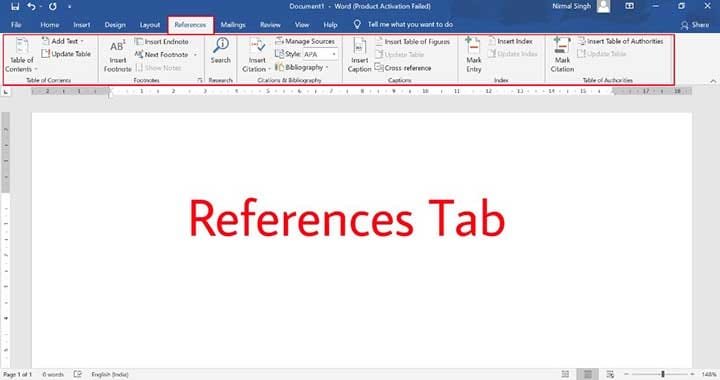Screen dimensions: 720x380
Task: Click the zoom in plus button
Action: point(692,374)
